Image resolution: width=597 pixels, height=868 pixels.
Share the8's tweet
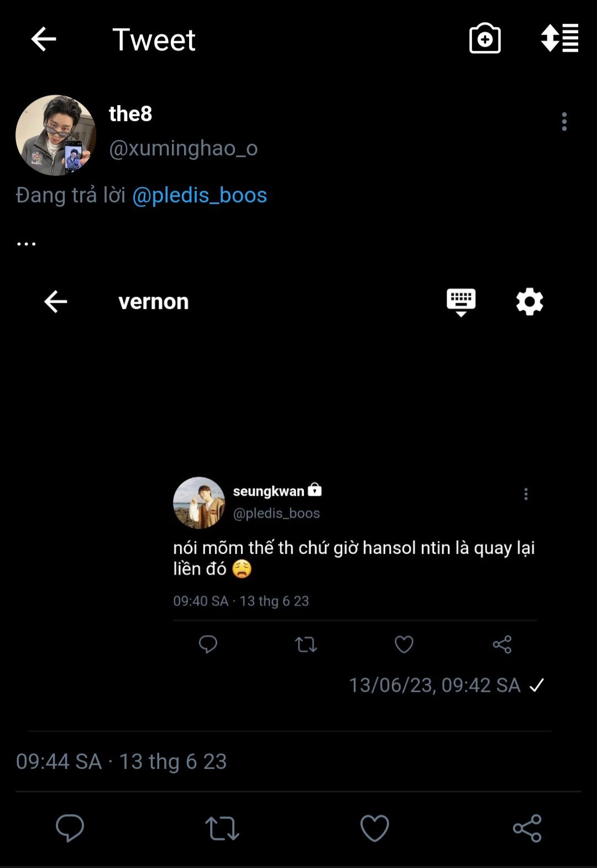coord(527,828)
